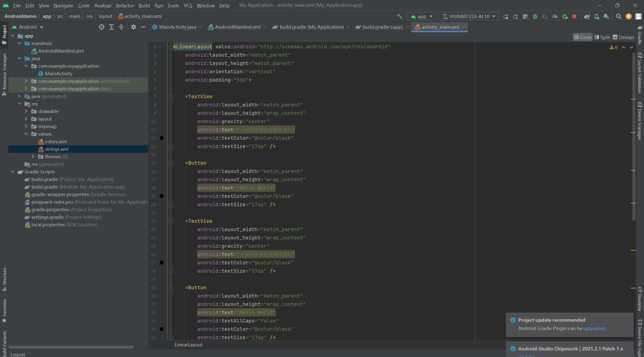Click the Make Project hammer icon
Viewport: 644px width, 357px height.
click(x=399, y=16)
